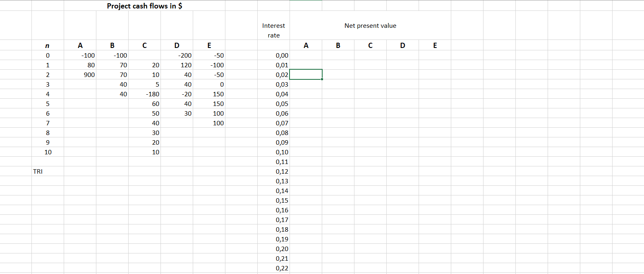Click the "Net present value" header
The height and width of the screenshot is (274, 644).
coord(370,25)
